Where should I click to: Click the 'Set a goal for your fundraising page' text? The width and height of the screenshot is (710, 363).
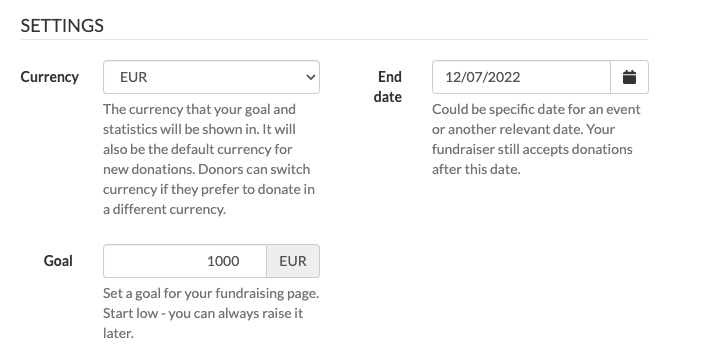click(211, 293)
